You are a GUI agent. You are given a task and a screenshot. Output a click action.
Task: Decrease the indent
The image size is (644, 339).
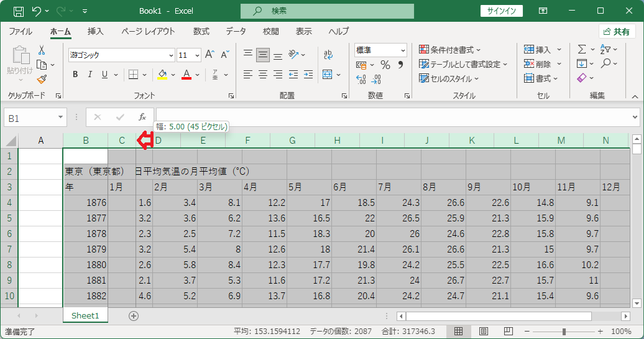coord(293,75)
